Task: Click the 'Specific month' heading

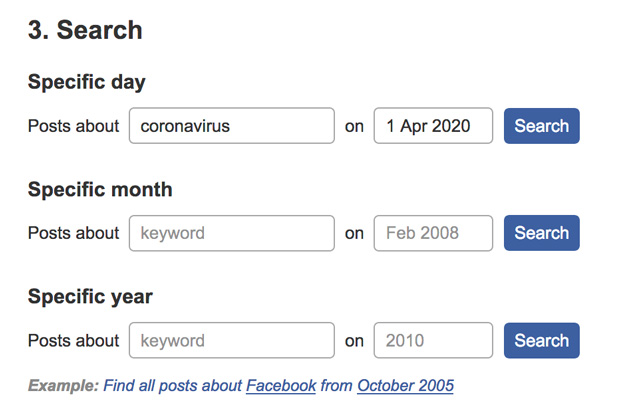Action: [x=100, y=189]
